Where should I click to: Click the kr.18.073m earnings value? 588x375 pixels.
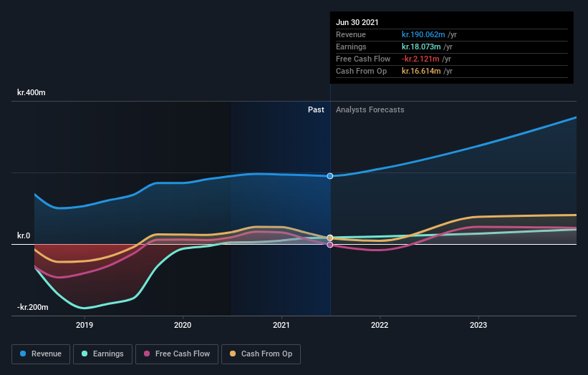[x=421, y=47]
